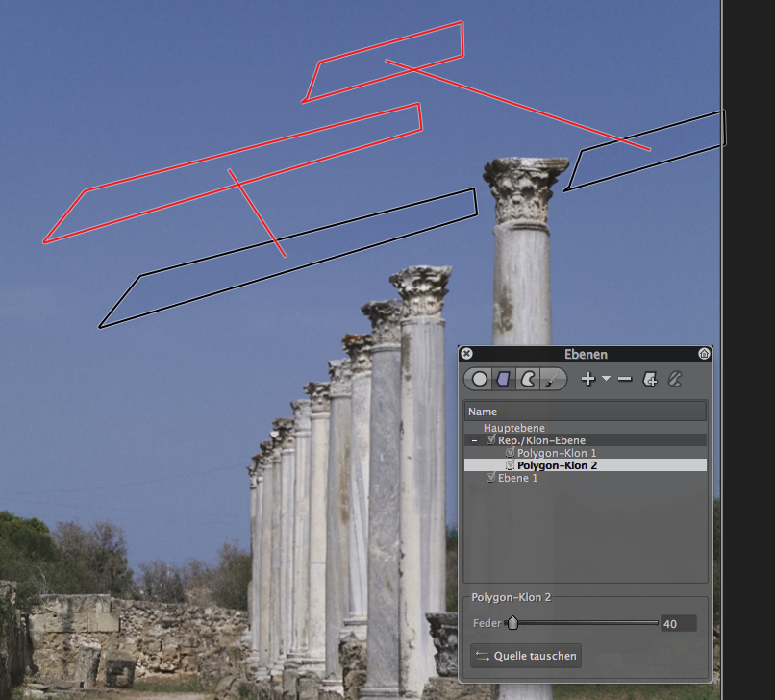Viewport: 775px width, 700px height.
Task: Click the duplicate layer icon
Action: pyautogui.click(x=650, y=380)
